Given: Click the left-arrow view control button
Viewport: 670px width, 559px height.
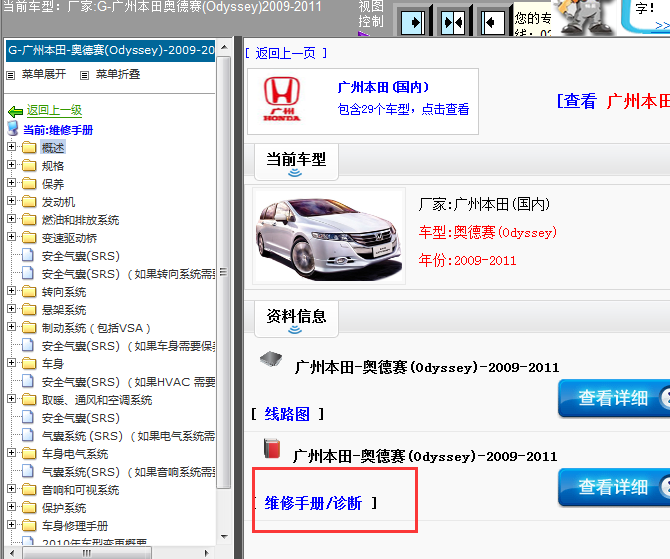Looking at the screenshot, I should pyautogui.click(x=493, y=21).
